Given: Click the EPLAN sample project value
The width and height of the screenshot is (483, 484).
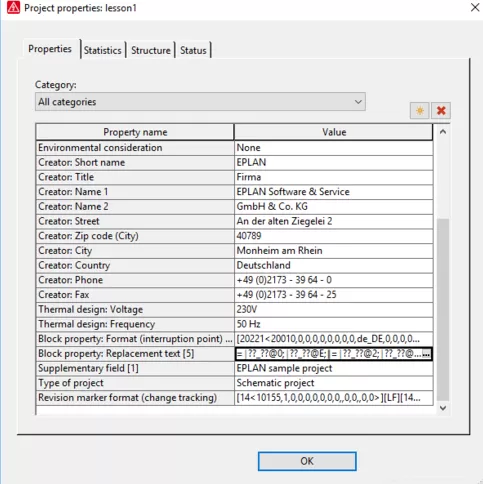Looking at the screenshot, I should point(334,368).
